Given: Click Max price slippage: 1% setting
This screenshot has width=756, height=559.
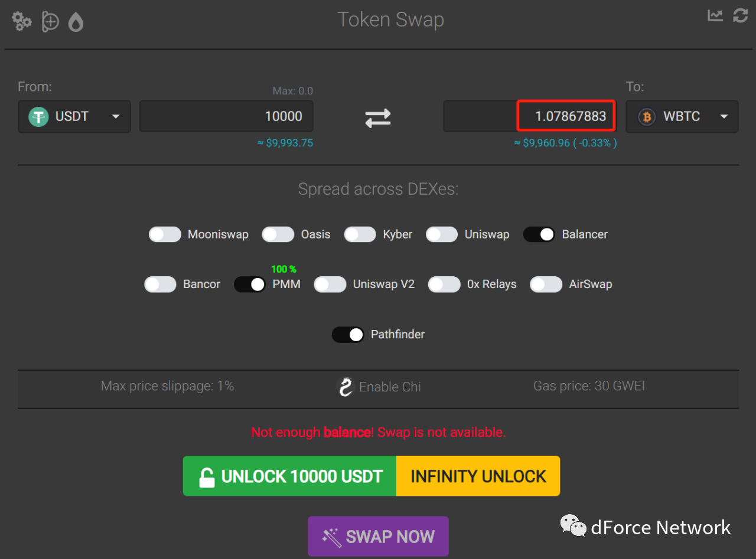Looking at the screenshot, I should [168, 386].
